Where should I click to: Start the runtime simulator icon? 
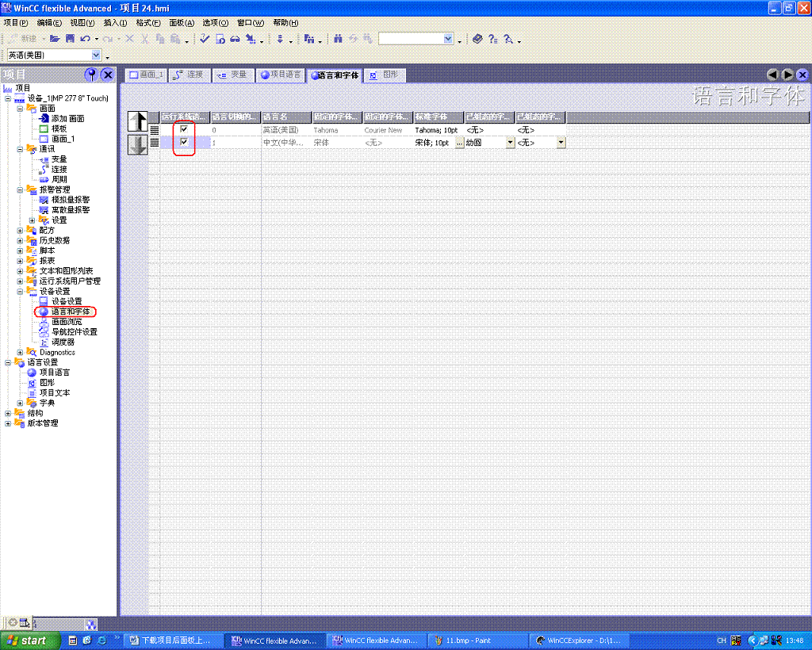[x=220, y=39]
